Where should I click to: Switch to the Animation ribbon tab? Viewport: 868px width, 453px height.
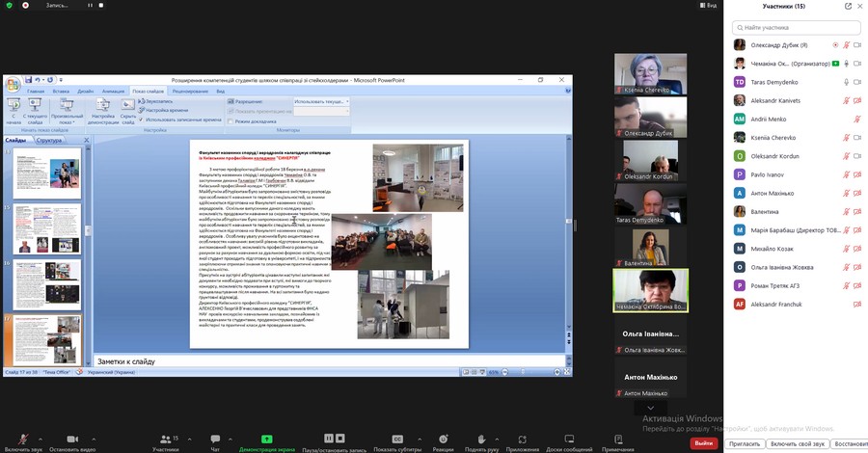click(x=113, y=91)
